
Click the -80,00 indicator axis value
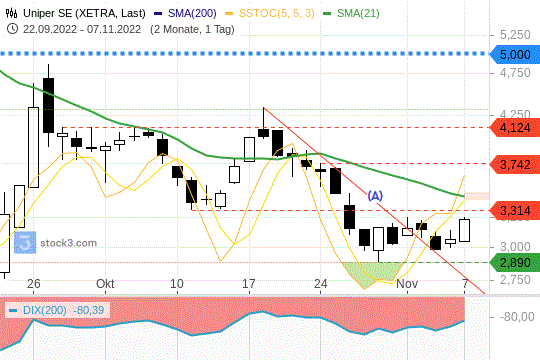pos(517,316)
